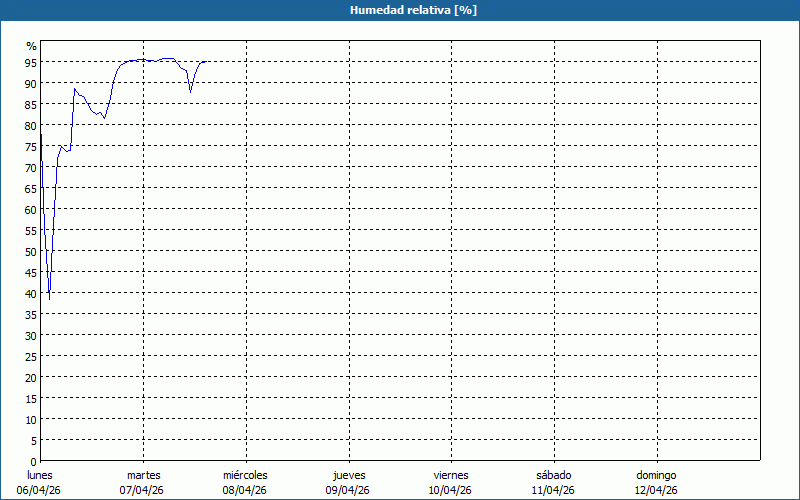Select the "miércoles" day label
This screenshot has height=500, width=800.
245,475
